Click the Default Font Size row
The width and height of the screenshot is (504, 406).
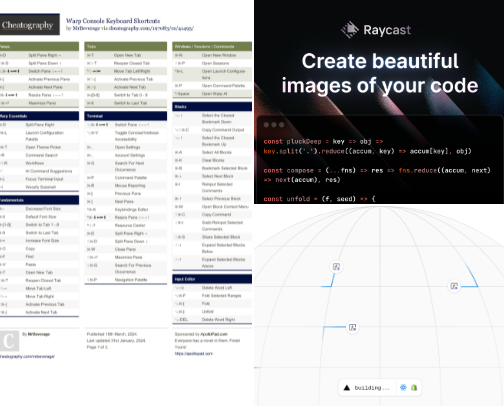pos(39,217)
